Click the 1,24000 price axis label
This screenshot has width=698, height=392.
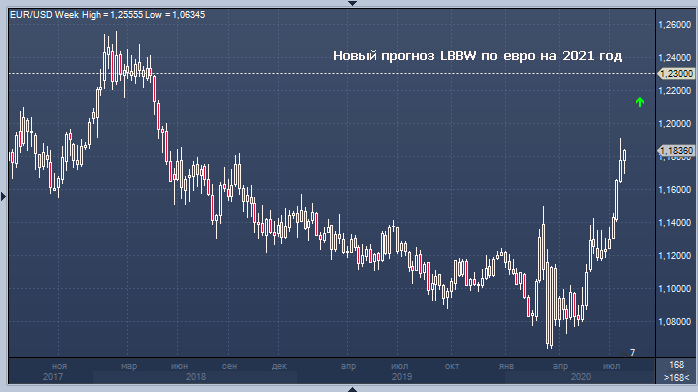674,58
